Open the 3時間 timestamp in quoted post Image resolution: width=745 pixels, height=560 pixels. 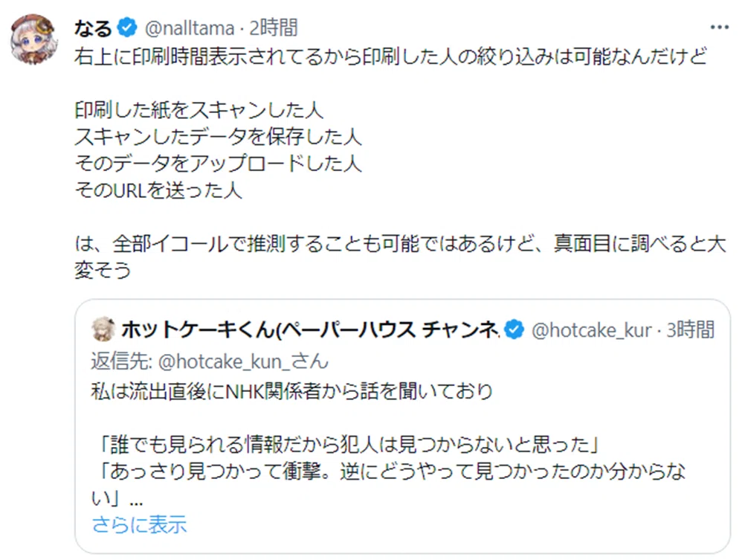point(690,329)
